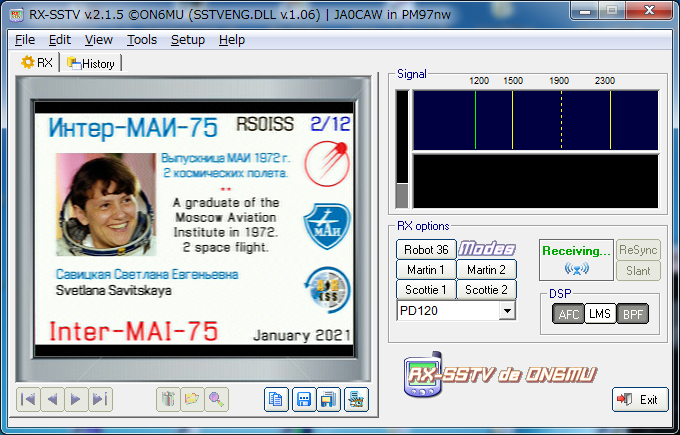Screen dimensions: 680x435
Task: Open the image viewer eye icon
Action: click(x=356, y=399)
